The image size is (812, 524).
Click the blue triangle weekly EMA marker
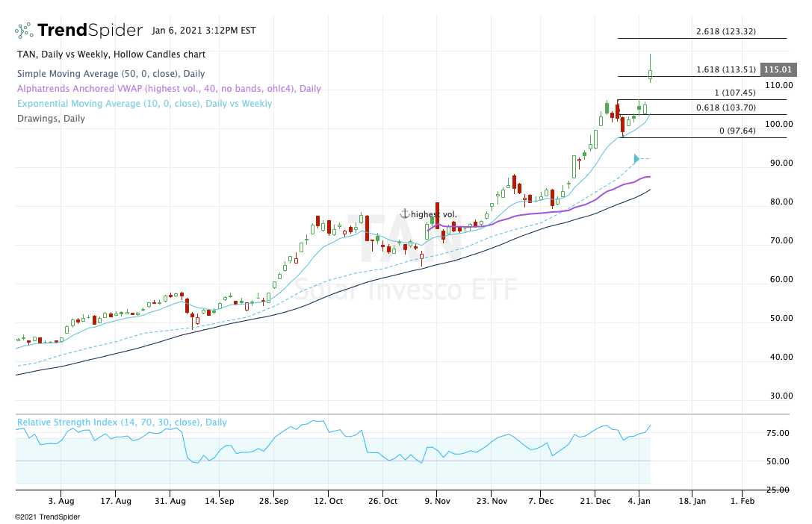[x=637, y=158]
